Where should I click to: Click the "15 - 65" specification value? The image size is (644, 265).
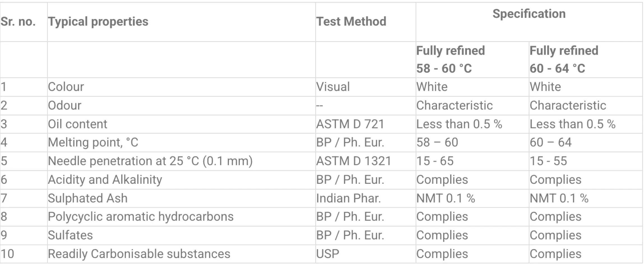435,161
